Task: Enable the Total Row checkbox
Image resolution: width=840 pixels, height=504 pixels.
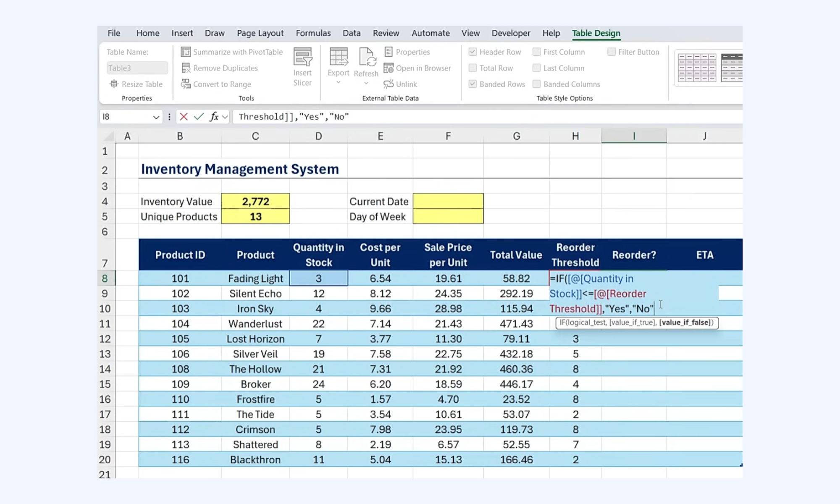Action: pos(472,68)
